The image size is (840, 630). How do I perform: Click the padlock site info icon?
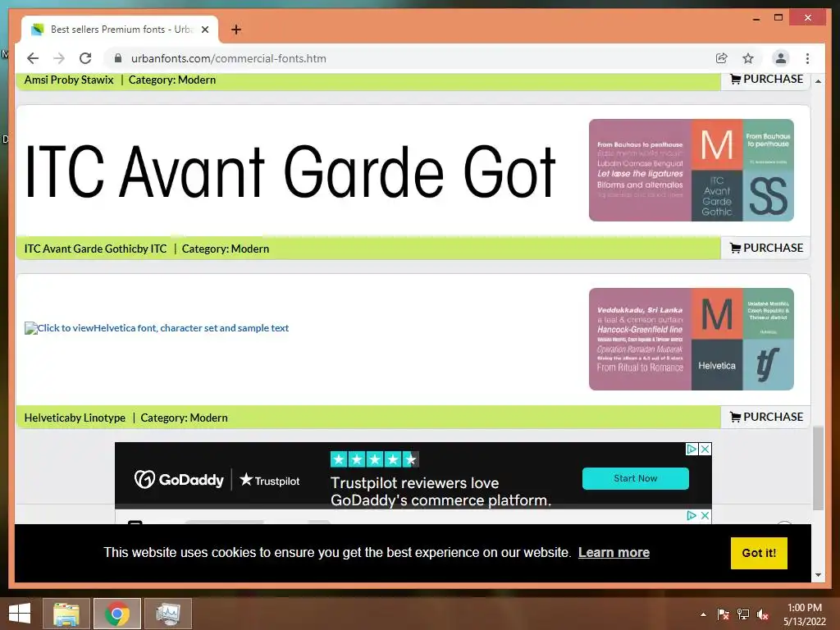coord(118,58)
